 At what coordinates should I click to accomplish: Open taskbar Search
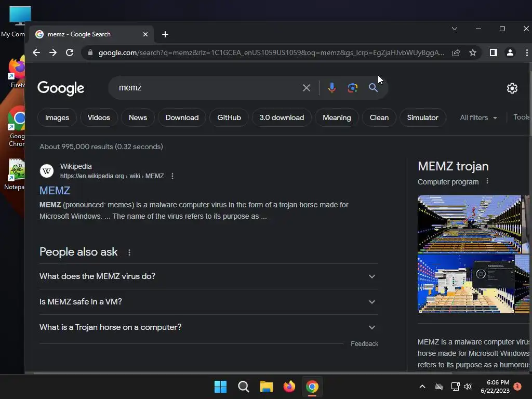[x=244, y=387]
